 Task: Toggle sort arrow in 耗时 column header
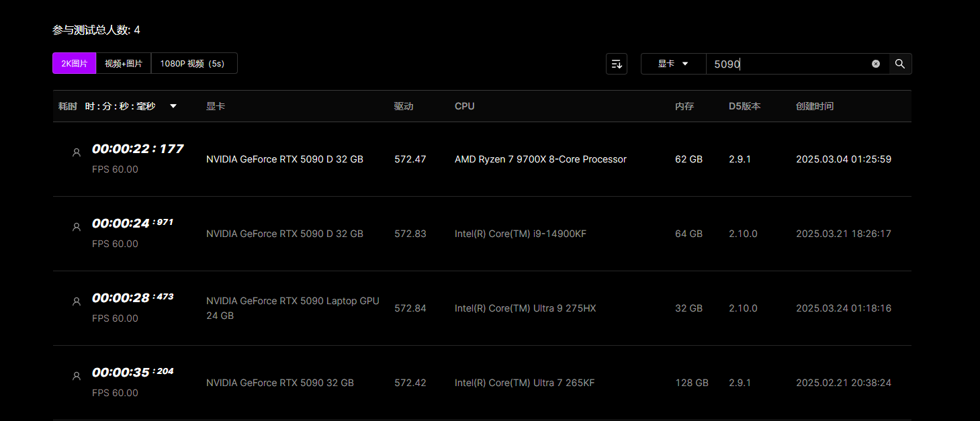coord(173,106)
